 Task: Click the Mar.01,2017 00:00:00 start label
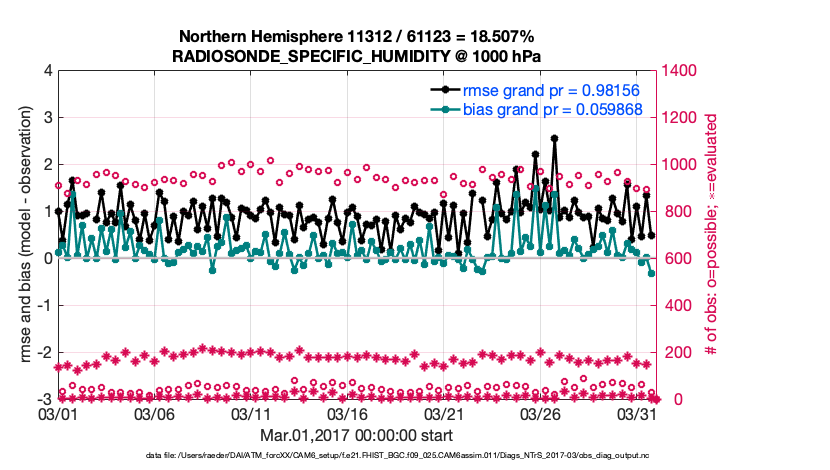coord(356,436)
